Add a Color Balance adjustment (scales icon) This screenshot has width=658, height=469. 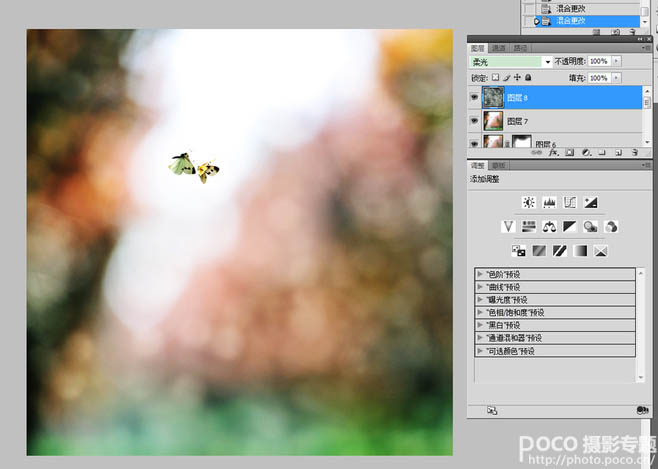pyautogui.click(x=549, y=227)
